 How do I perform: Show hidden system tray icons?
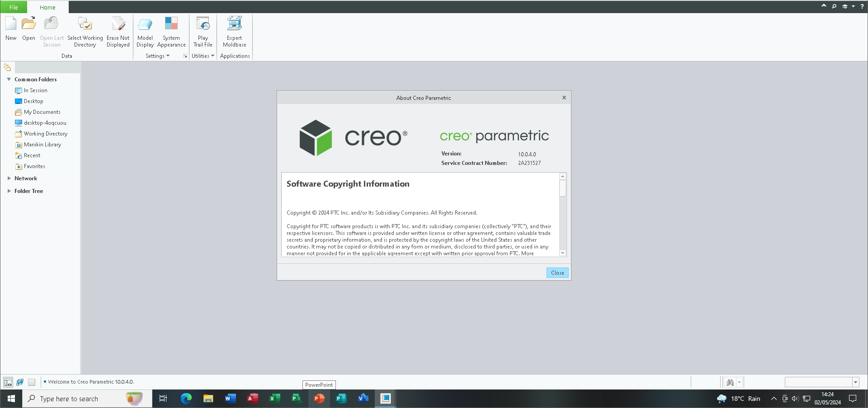pos(774,399)
